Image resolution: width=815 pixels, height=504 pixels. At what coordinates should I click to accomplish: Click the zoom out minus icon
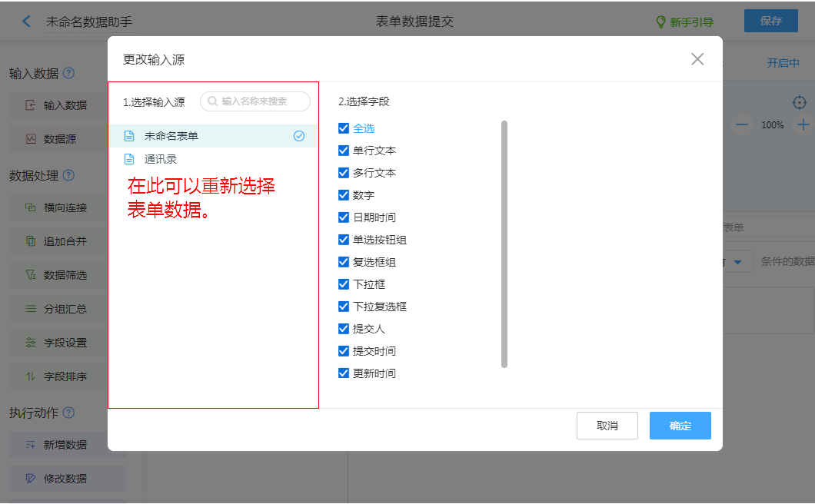tap(741, 124)
